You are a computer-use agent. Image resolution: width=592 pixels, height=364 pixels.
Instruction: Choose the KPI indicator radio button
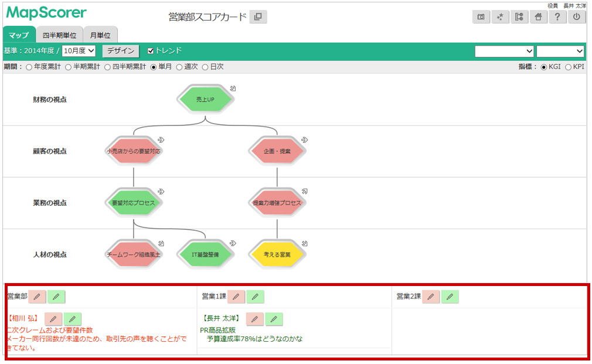click(x=568, y=67)
